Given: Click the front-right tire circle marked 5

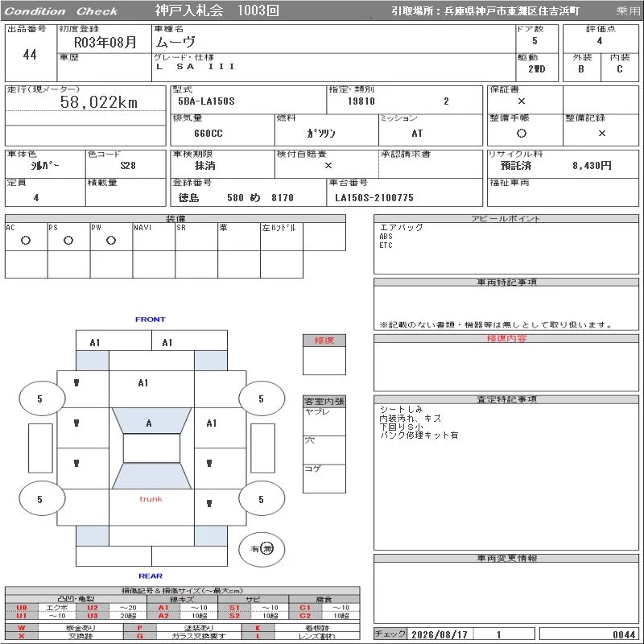Looking at the screenshot, I should (262, 398).
